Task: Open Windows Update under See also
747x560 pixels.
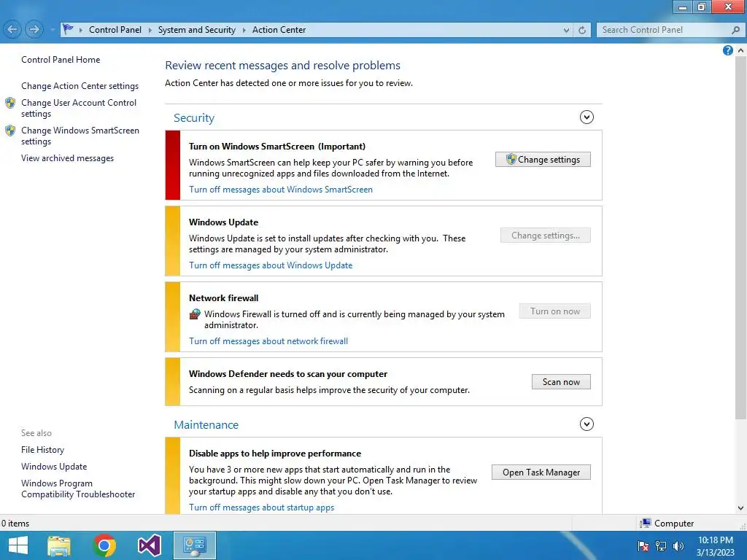Action: (54, 466)
